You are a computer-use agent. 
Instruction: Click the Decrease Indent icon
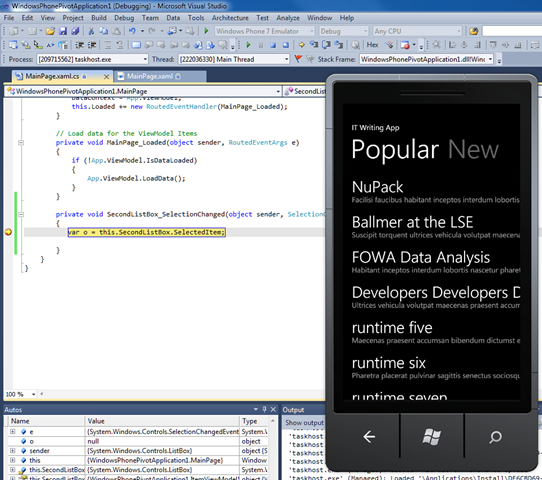click(80, 45)
